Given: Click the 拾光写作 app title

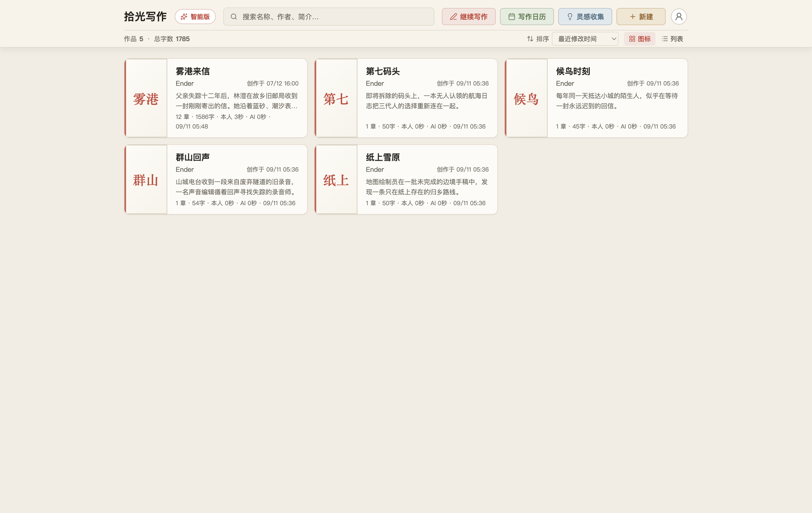Looking at the screenshot, I should pos(145,17).
